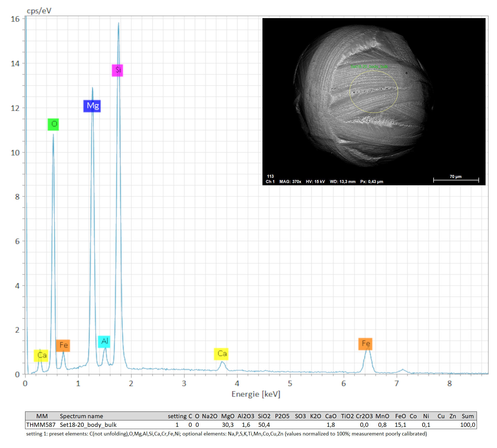The height and width of the screenshot is (448, 497).
Task: Select the Fe label near 6.4 keV
Action: pyautogui.click(x=365, y=344)
